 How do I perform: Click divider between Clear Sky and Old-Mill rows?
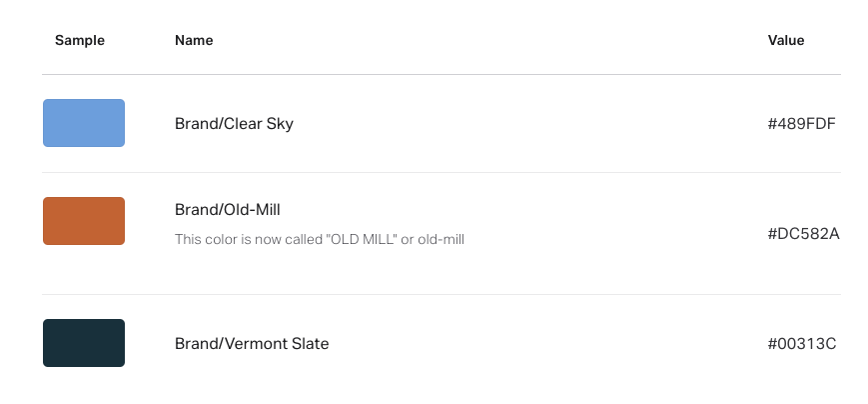click(x=440, y=172)
